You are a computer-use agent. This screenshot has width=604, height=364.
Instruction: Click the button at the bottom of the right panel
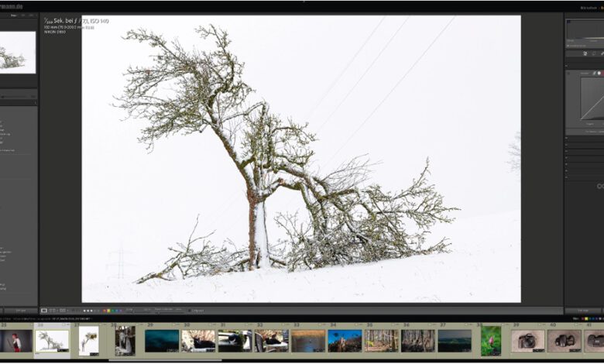point(583,311)
